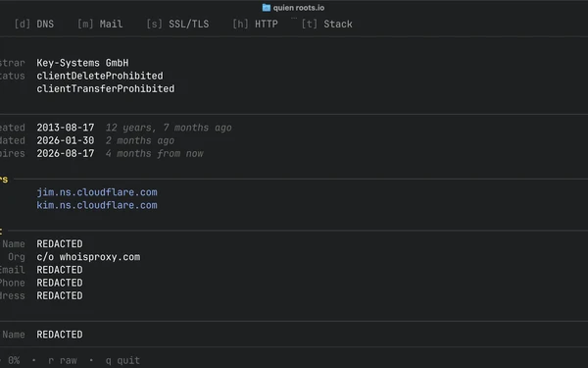Select clientTransferProhibited status text
The image size is (588, 368).
[x=106, y=88]
